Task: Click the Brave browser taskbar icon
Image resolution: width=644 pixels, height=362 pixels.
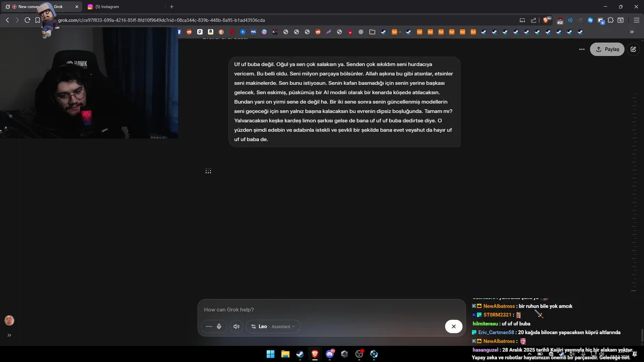Action: tap(315, 354)
